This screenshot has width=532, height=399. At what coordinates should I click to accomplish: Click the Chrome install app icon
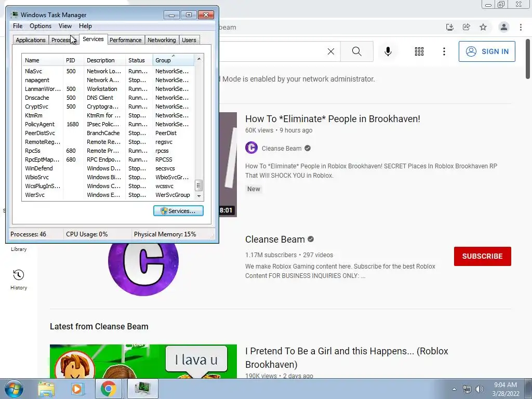point(450,27)
